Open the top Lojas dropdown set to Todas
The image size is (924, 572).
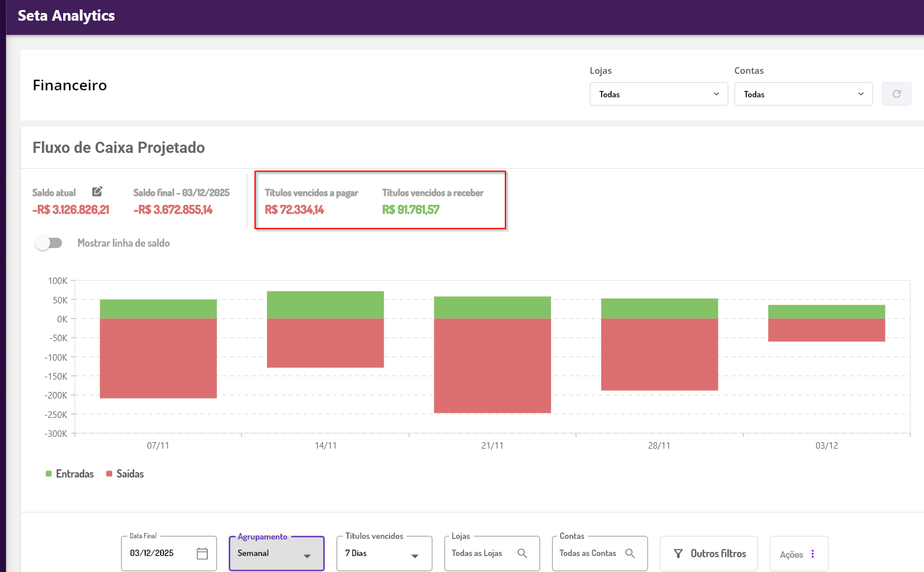tap(658, 94)
